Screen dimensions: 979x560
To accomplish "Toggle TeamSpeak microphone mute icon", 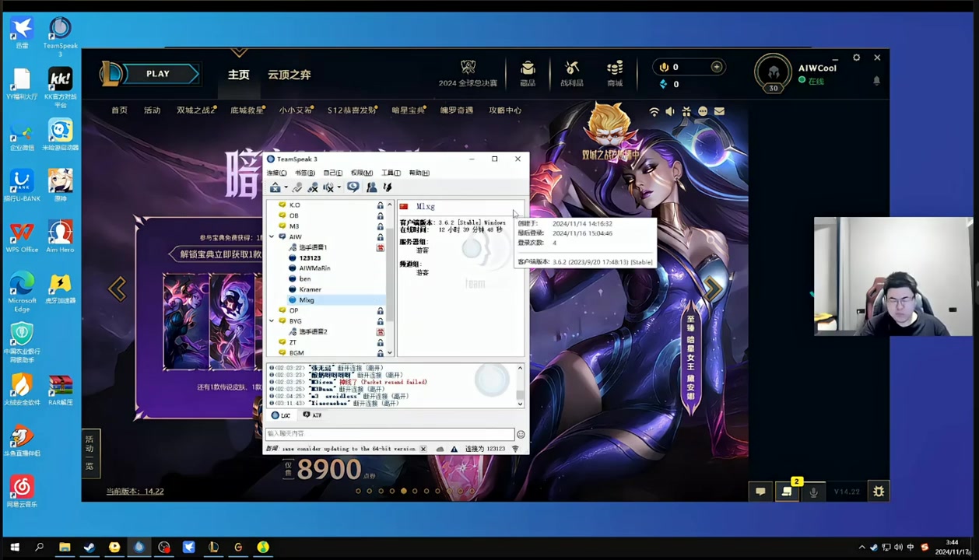I will tap(313, 187).
